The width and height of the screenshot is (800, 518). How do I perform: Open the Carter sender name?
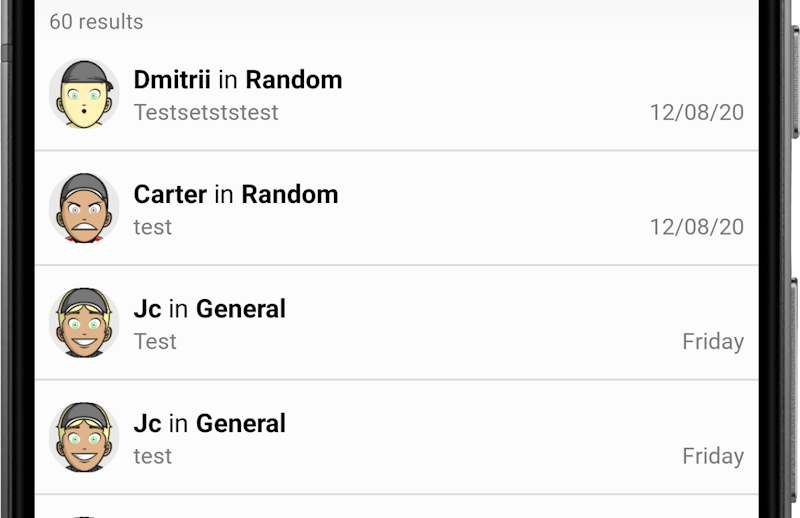click(x=170, y=194)
